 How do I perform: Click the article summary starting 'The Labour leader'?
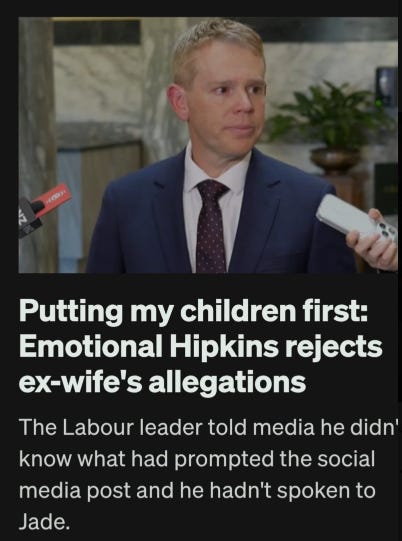point(209,474)
